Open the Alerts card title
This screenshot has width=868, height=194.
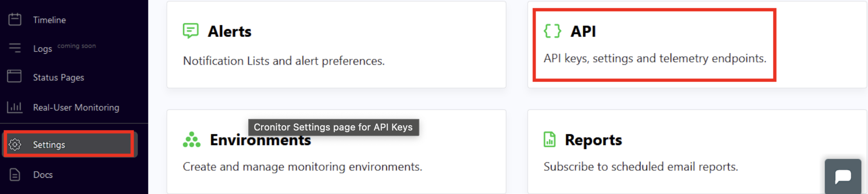click(229, 31)
